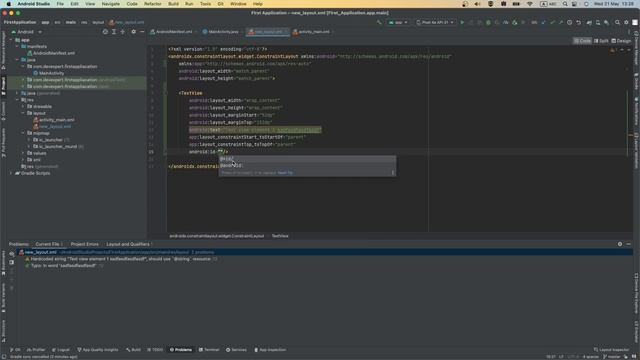Switch to activity_main.xml editor tab
This screenshot has width=640, height=360.
tap(313, 31)
